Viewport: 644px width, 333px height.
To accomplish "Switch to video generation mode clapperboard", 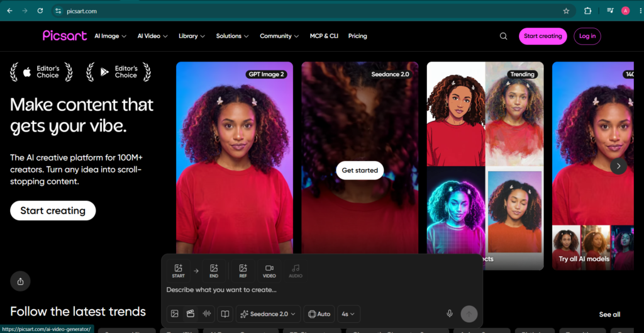I will [x=190, y=313].
